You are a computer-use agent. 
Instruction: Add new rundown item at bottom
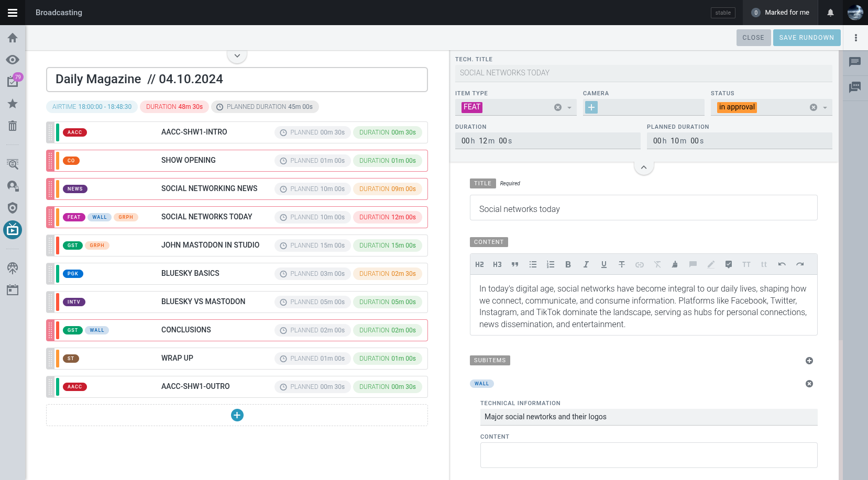coord(237,415)
